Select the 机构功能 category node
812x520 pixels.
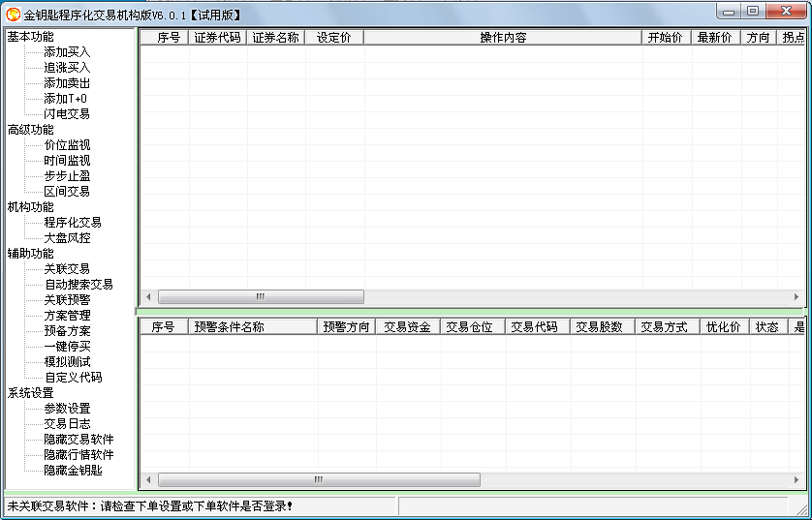(x=31, y=207)
